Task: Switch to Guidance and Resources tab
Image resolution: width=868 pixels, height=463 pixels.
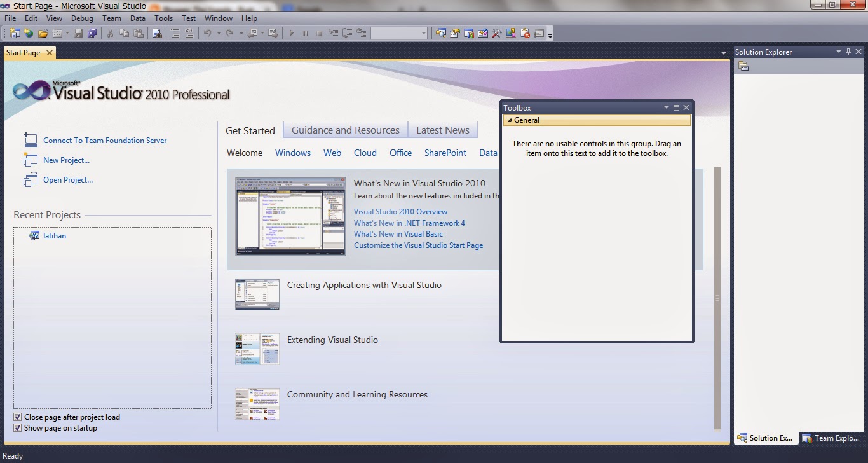Action: [x=346, y=130]
